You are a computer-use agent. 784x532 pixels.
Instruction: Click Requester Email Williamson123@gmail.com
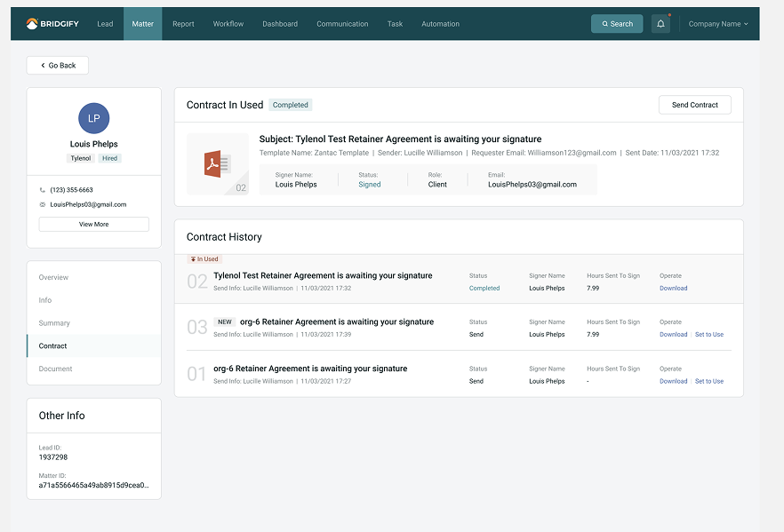pos(543,153)
